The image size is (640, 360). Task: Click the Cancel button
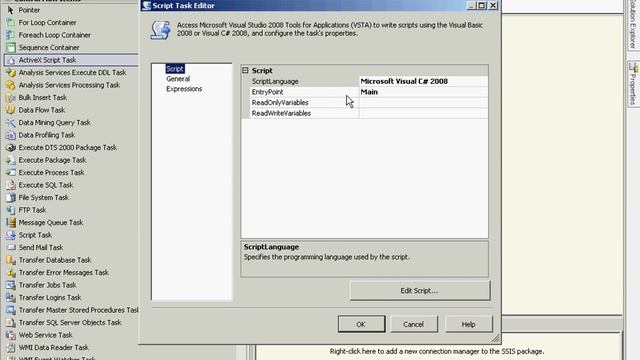pos(413,324)
